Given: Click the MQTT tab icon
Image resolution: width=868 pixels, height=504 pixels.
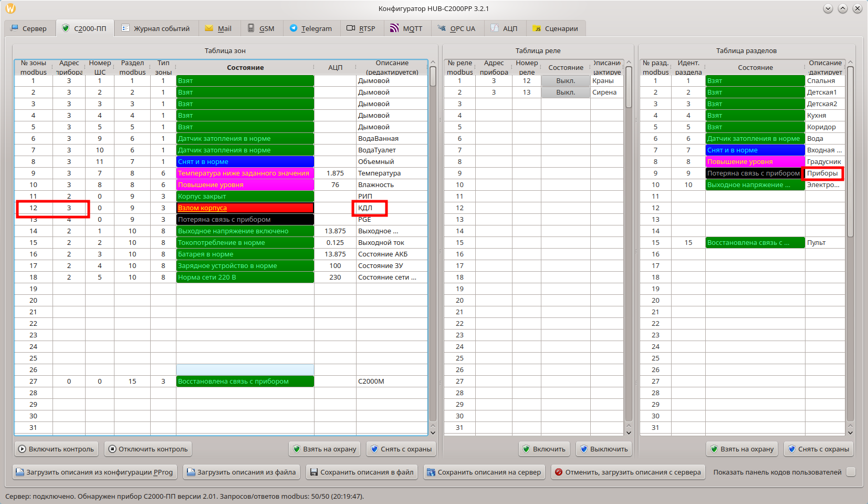Looking at the screenshot, I should pyautogui.click(x=394, y=28).
